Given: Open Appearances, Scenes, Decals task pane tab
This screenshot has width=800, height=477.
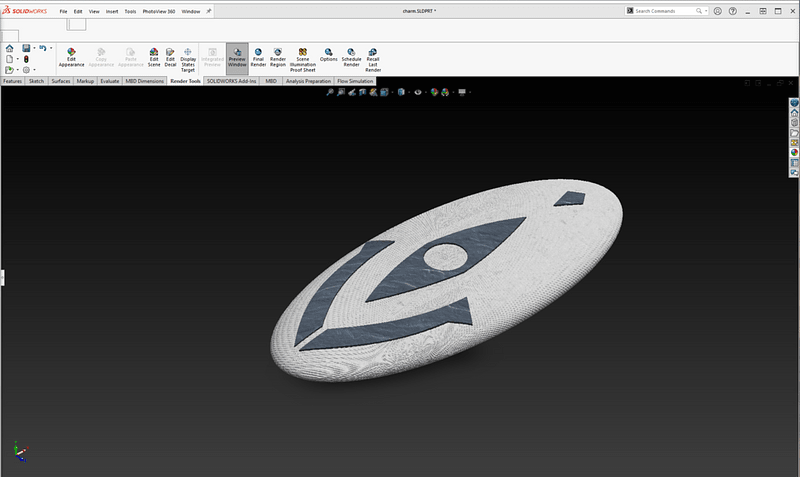Looking at the screenshot, I should (x=794, y=153).
